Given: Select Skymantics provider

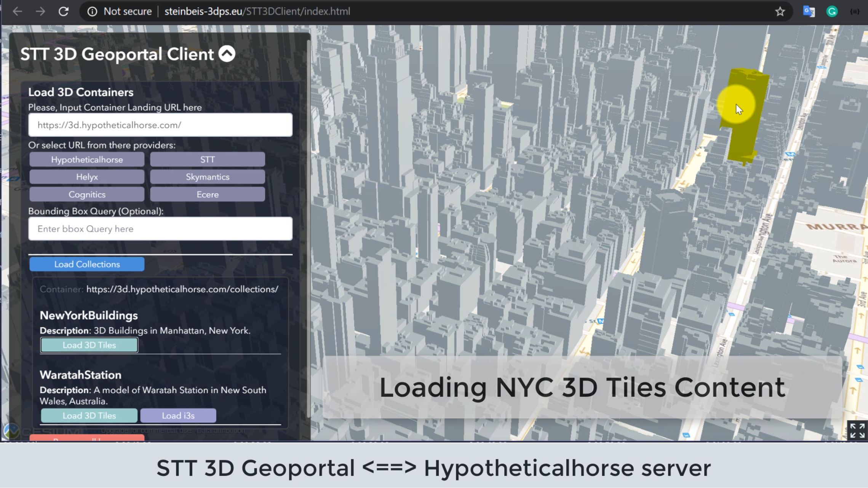Looking at the screenshot, I should pos(208,177).
